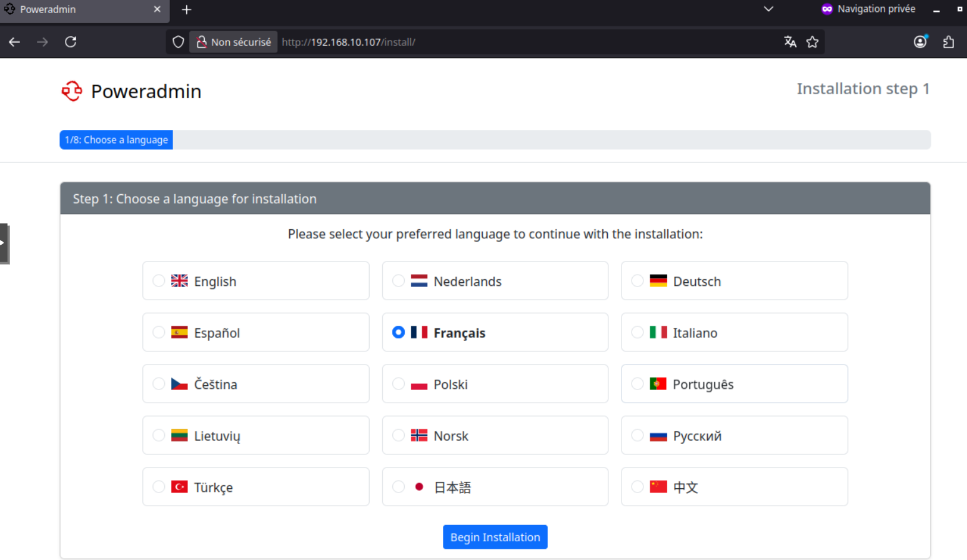Expand the tab list dropdown chevron
Viewport: 967px width, 560px height.
768,9
